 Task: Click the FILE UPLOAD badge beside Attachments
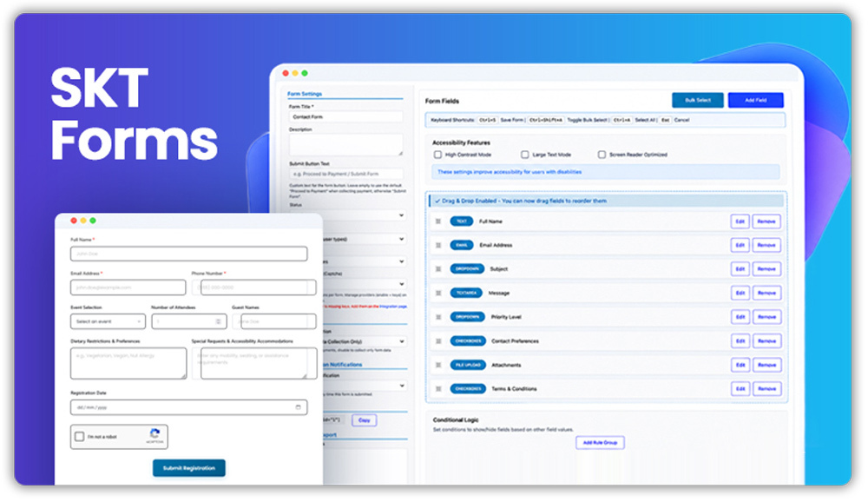(x=469, y=365)
